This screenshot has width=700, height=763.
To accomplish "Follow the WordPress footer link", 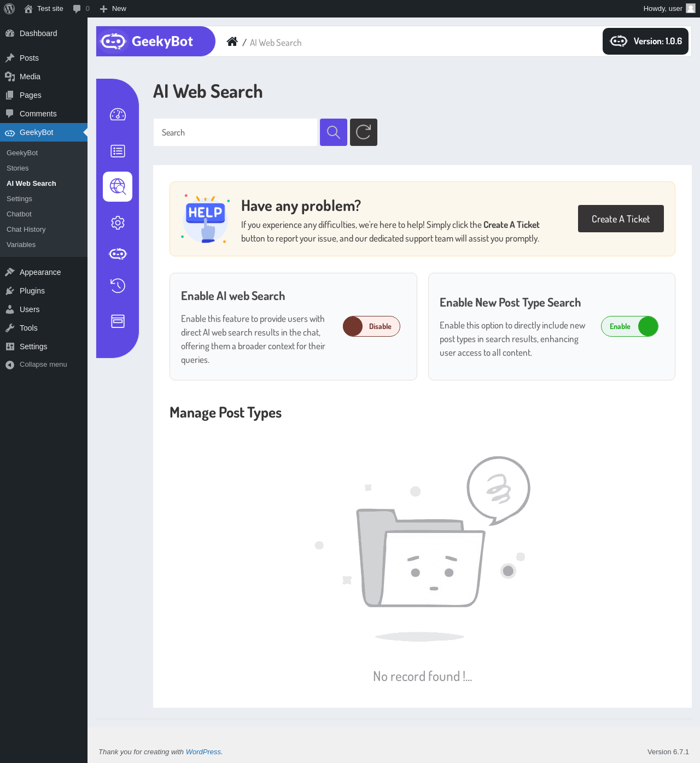I will [203, 752].
